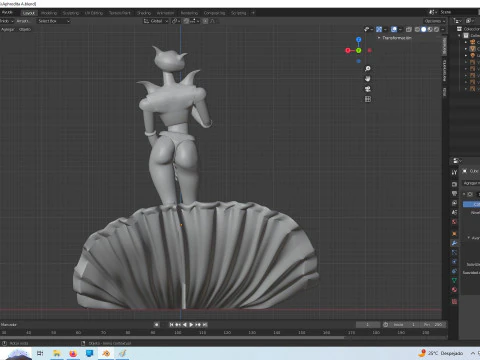The height and width of the screenshot is (360, 480).
Task: Toggle camera view with the camera icon
Action: click(x=368, y=89)
